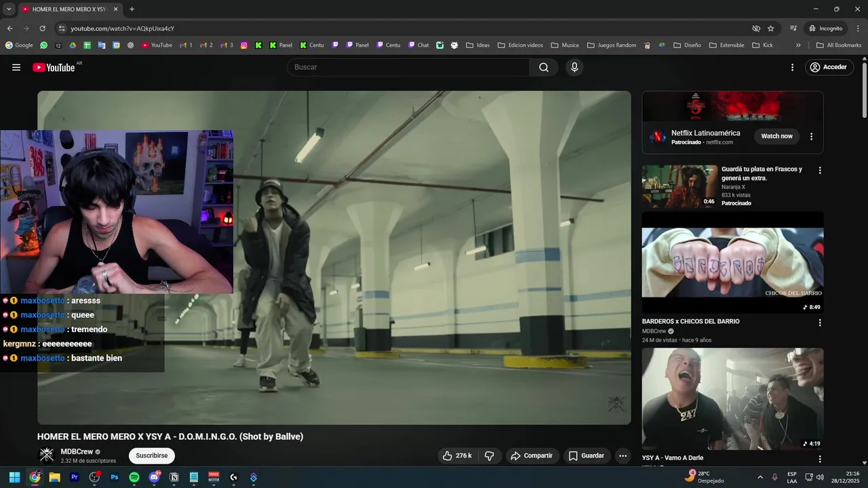Dislike the video with thumbs down
The width and height of the screenshot is (868, 488).
coord(489,455)
